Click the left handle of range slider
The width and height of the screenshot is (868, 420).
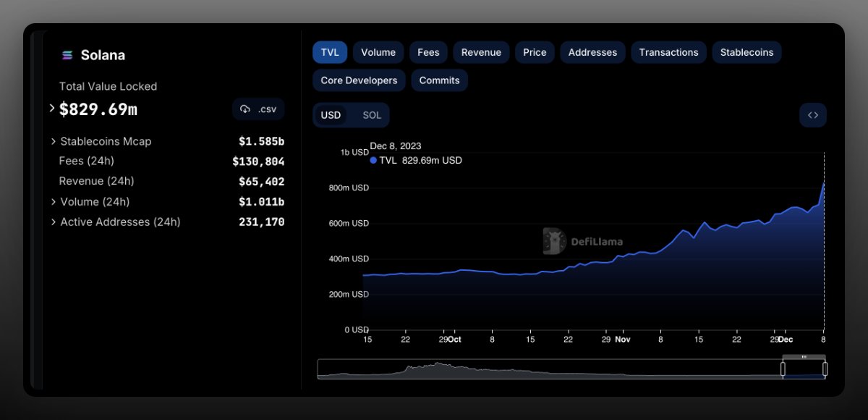coord(783,369)
